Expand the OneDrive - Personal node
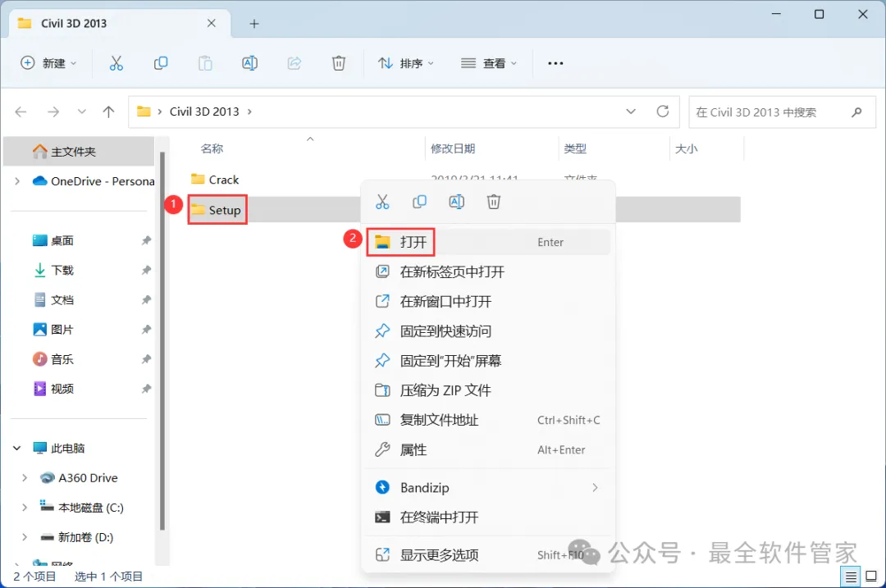This screenshot has width=886, height=588. coord(17,181)
